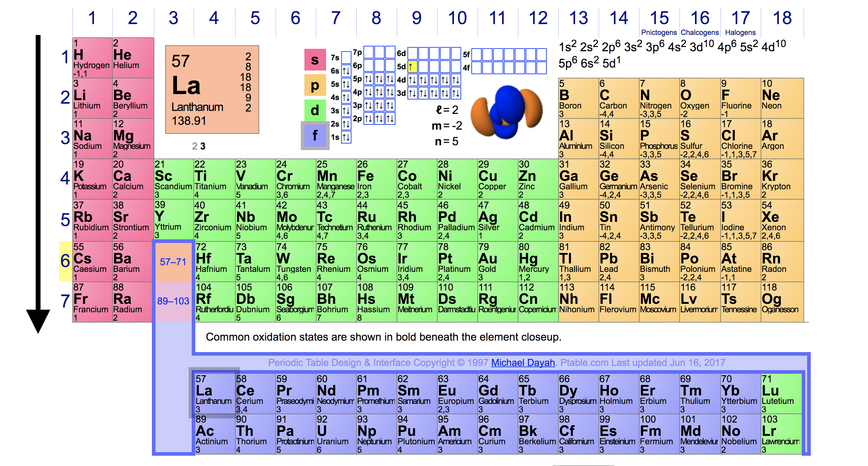The image size is (868, 466).
Task: Select group 15 Pnictogens column header
Action: coord(659,22)
